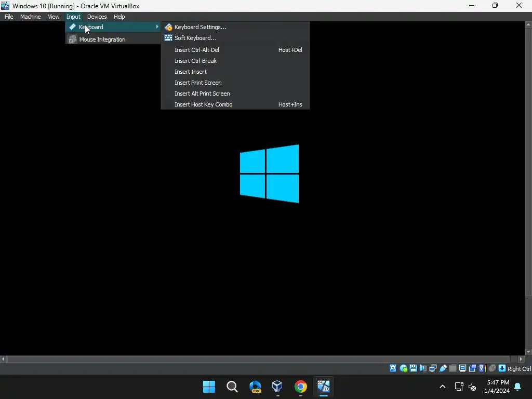Click the hard disk activity status icon
The width and height of the screenshot is (532, 399).
393,368
